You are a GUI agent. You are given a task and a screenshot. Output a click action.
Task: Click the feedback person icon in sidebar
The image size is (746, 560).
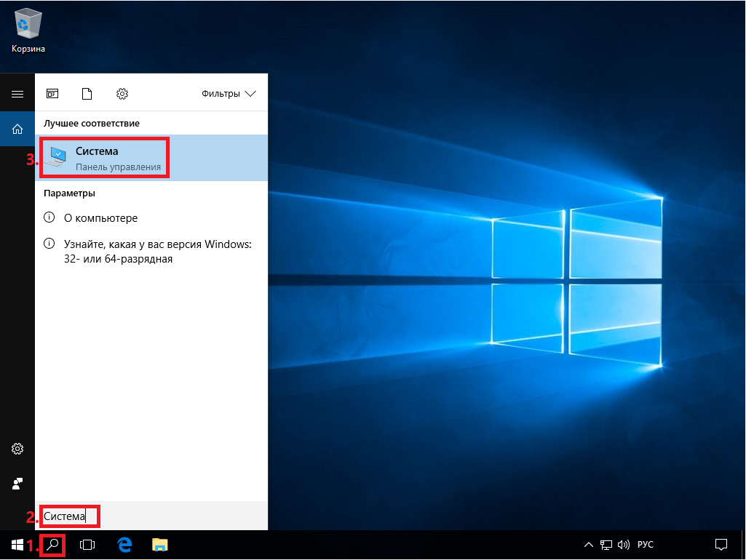(17, 484)
